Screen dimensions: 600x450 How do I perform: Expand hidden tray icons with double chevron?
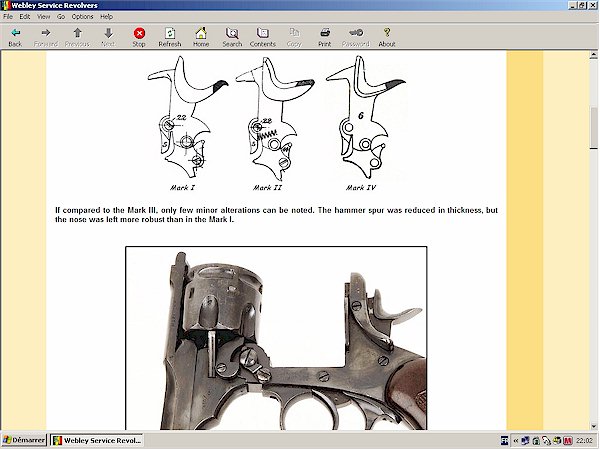point(515,440)
